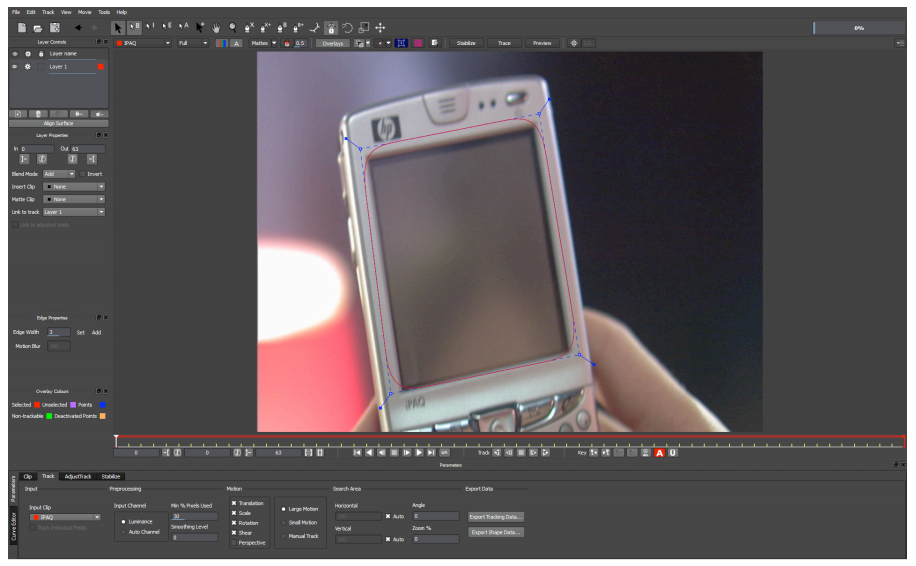Toggle the Lock Bezier Tangents icon
This screenshot has width=916, height=566.
pos(331,27)
